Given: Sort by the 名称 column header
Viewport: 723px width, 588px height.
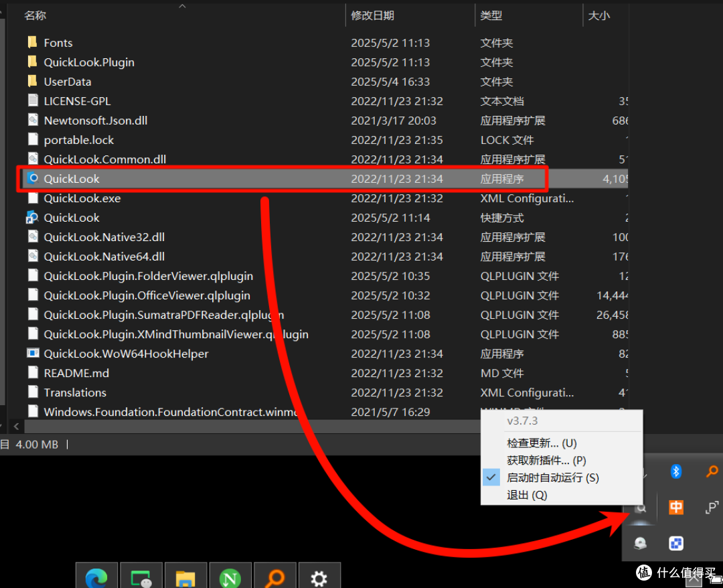Looking at the screenshot, I should [35, 15].
